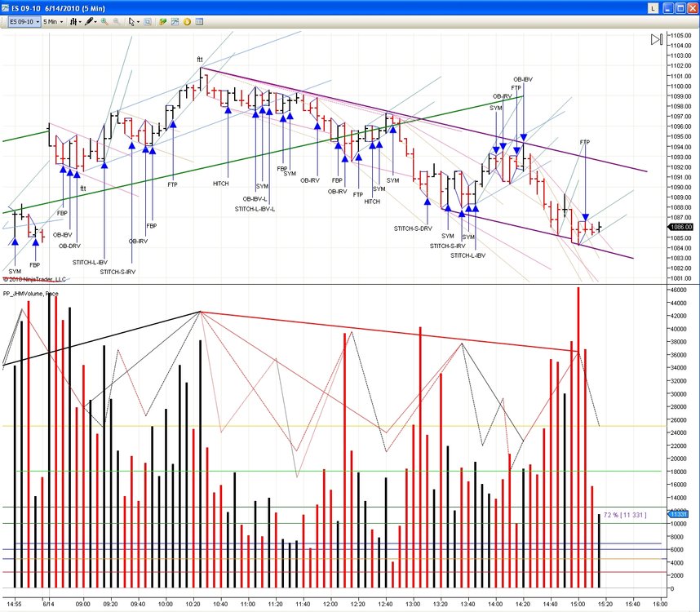Image resolution: width=700 pixels, height=612 pixels.
Task: Open the indicators chart icon
Action: click(x=175, y=21)
